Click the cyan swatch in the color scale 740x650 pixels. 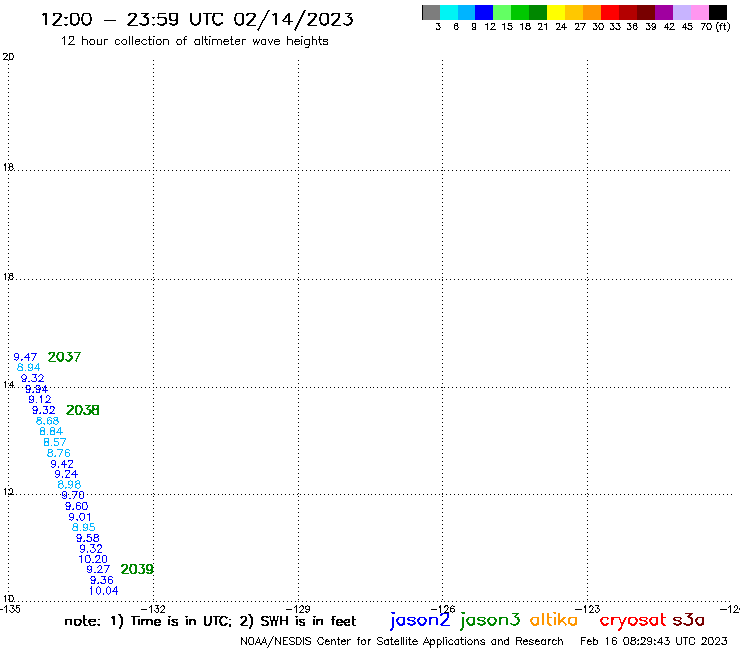(x=448, y=12)
